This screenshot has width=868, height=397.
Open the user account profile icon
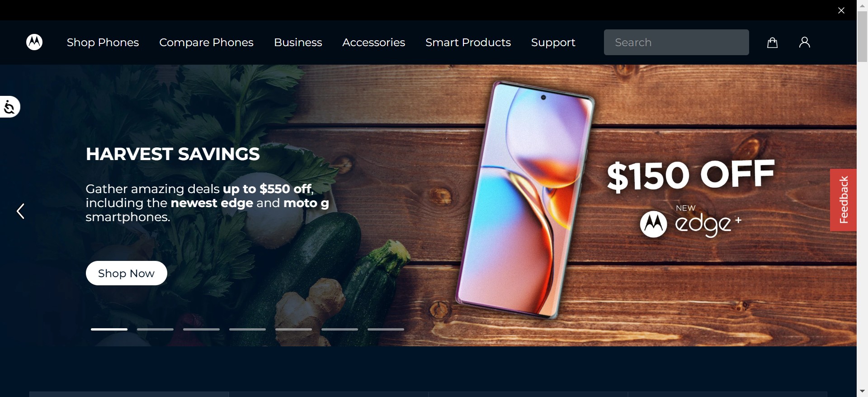point(805,42)
